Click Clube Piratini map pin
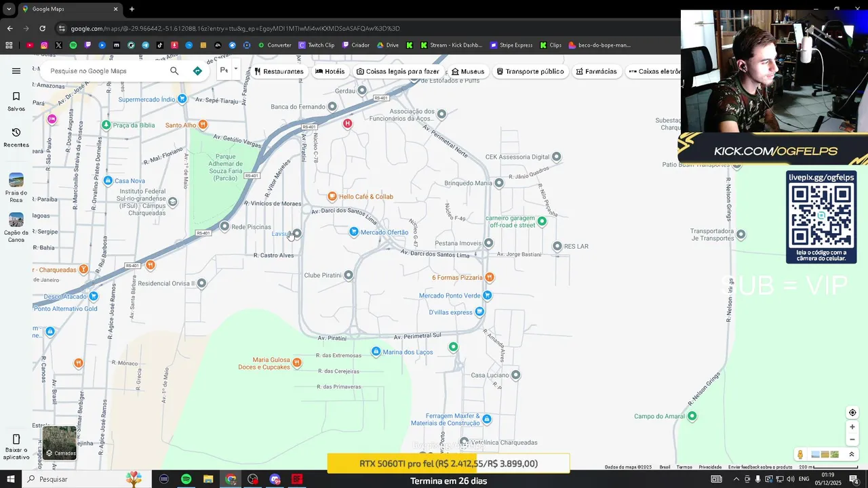The image size is (868, 488). coord(349,275)
